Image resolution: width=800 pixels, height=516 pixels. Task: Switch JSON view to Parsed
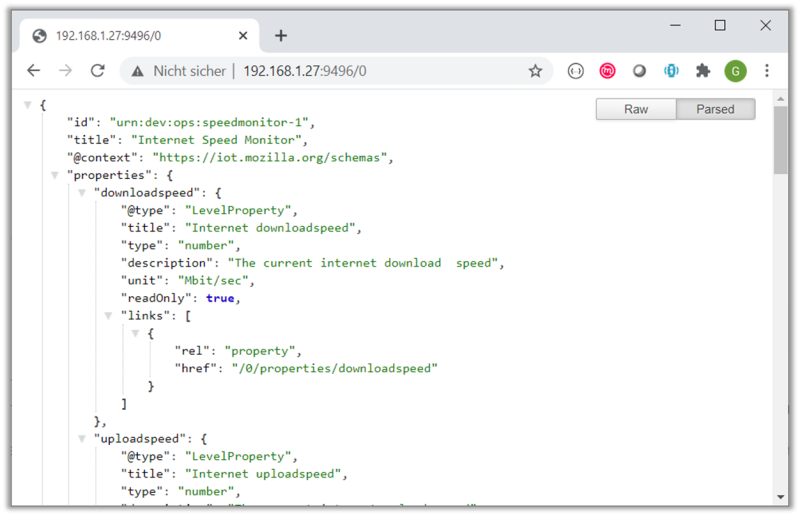click(x=715, y=109)
